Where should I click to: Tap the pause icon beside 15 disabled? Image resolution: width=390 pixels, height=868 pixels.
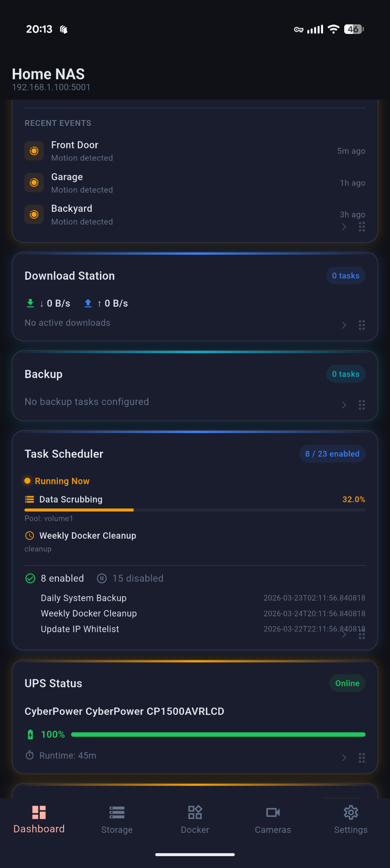pos(101,578)
